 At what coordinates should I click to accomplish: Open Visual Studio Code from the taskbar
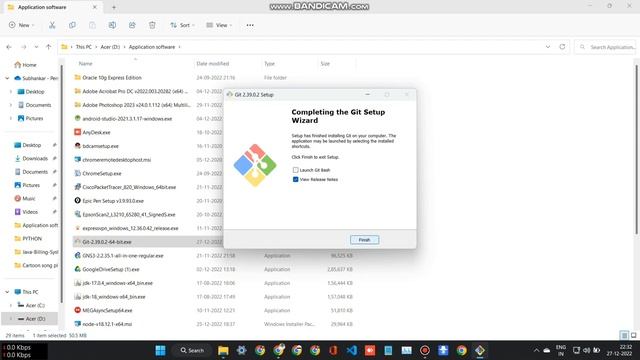click(351, 350)
